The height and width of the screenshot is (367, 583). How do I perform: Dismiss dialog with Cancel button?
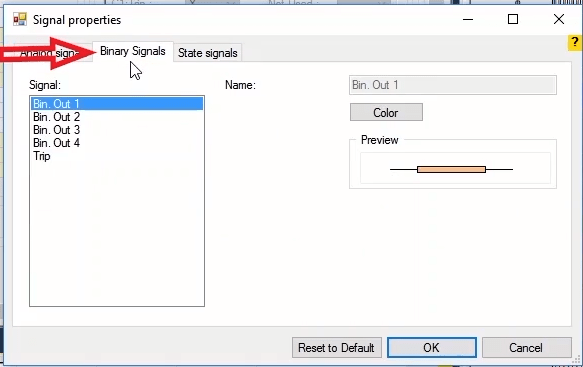(x=526, y=348)
